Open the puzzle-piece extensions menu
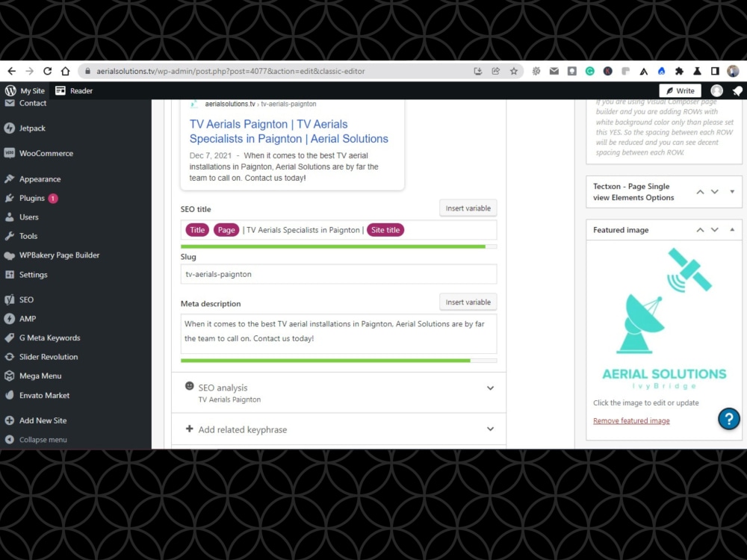Screen dimensions: 747x560 (x=679, y=71)
